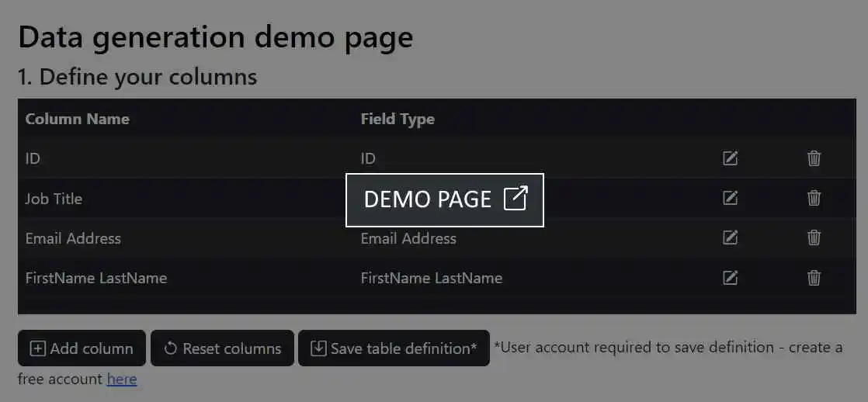Viewport: 868px width, 402px height.
Task: Trash the FirstName LastName row
Action: click(814, 277)
